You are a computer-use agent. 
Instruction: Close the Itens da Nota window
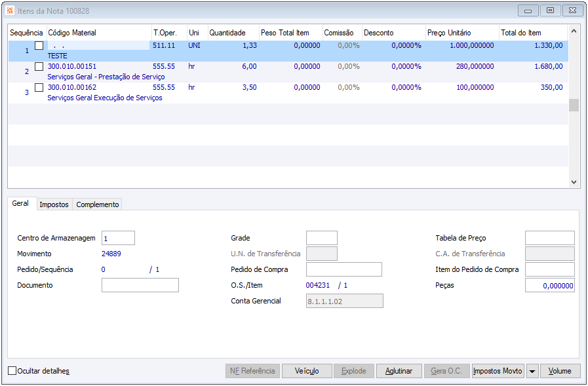[x=573, y=11]
